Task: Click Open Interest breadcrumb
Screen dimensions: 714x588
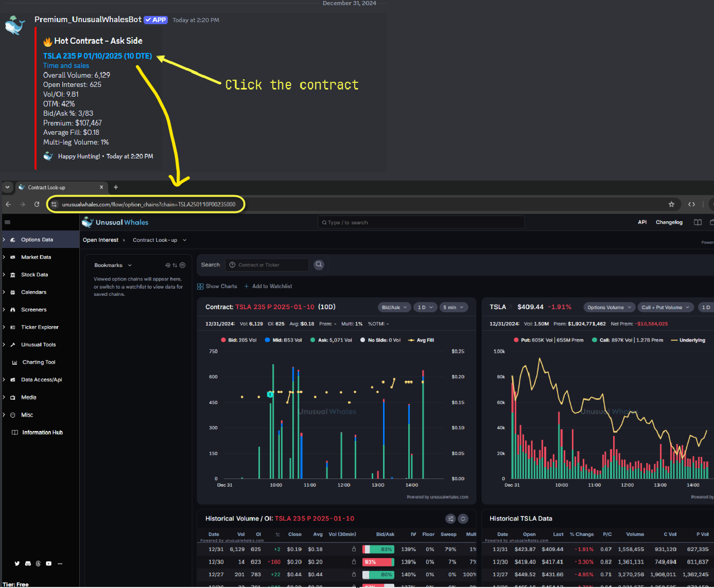Action: click(x=100, y=240)
